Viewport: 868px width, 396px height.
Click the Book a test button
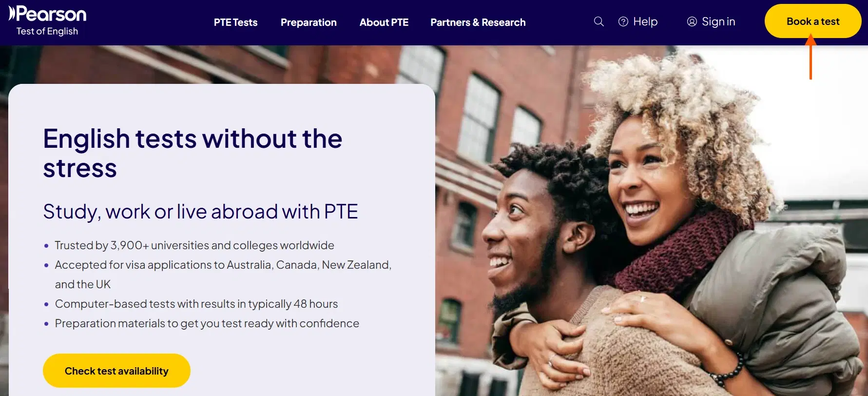[x=813, y=21]
